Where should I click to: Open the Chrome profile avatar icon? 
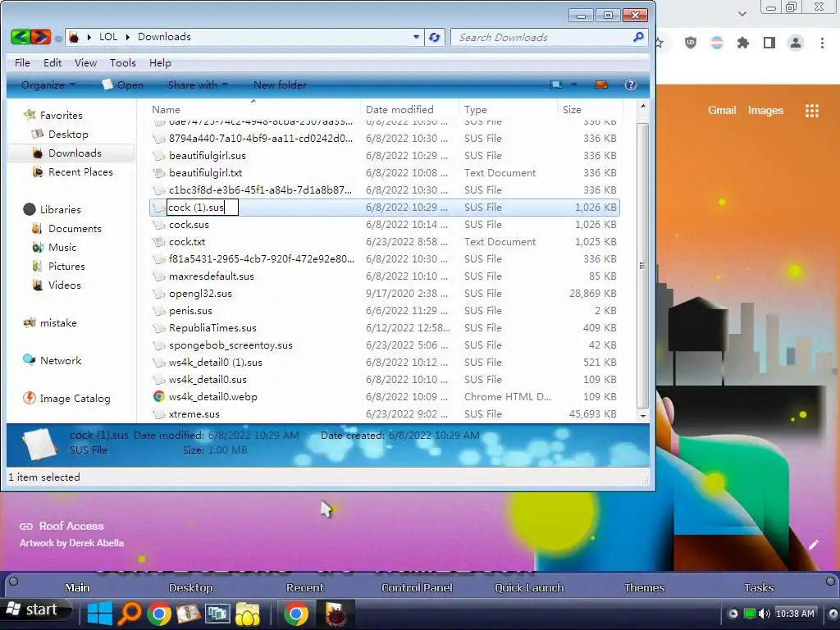(x=796, y=43)
